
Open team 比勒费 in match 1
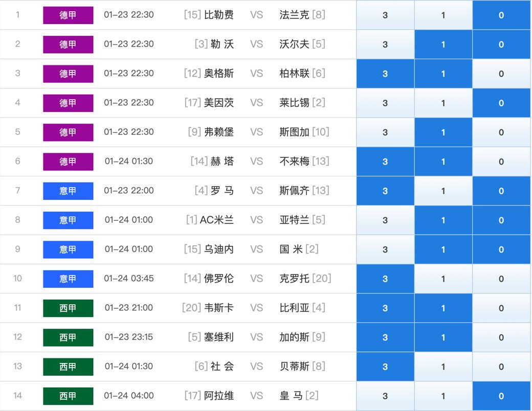pyautogui.click(x=219, y=15)
